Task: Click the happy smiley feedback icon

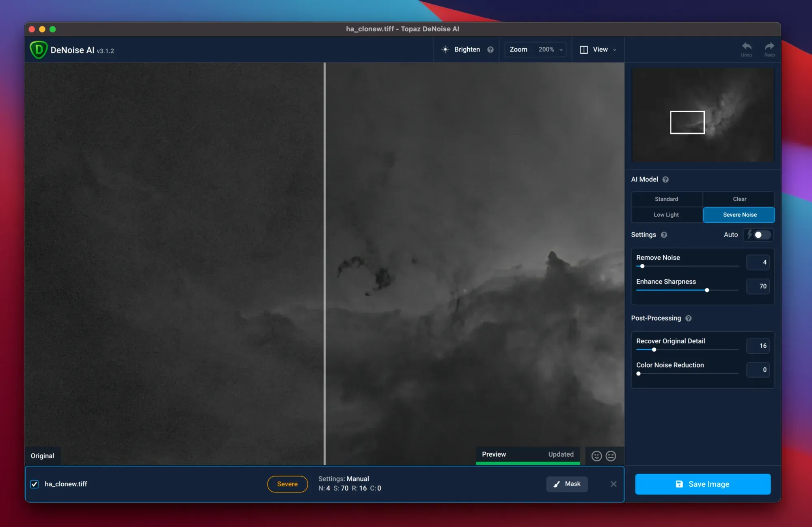Action: click(x=596, y=456)
